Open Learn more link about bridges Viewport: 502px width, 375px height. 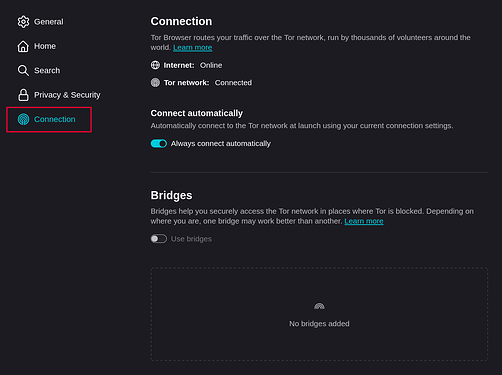click(364, 221)
